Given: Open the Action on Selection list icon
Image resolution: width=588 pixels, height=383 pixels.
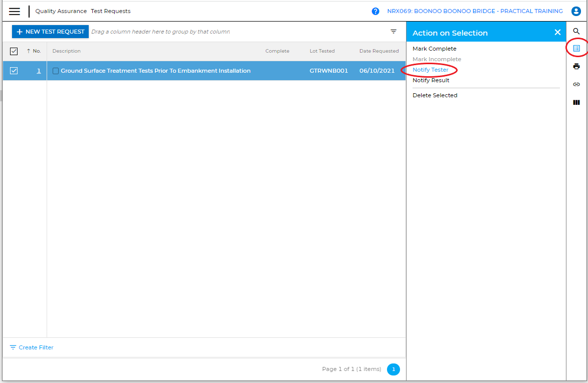Looking at the screenshot, I should click(576, 49).
